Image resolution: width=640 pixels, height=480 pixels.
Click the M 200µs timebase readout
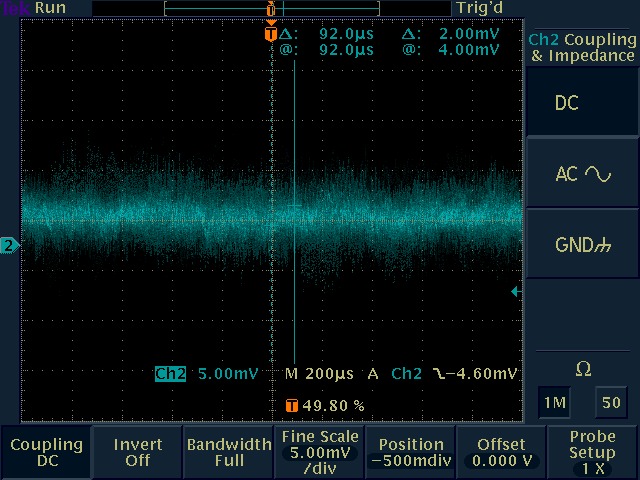coord(319,373)
